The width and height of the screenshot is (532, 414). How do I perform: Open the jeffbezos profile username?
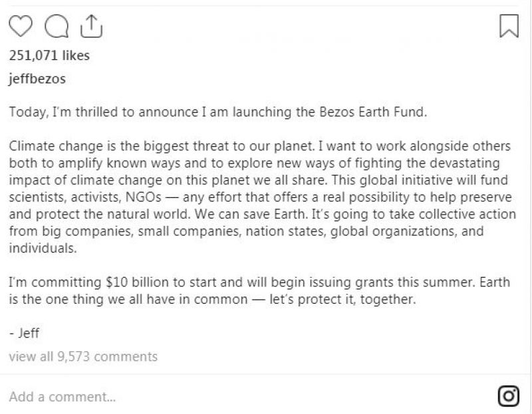tap(37, 77)
